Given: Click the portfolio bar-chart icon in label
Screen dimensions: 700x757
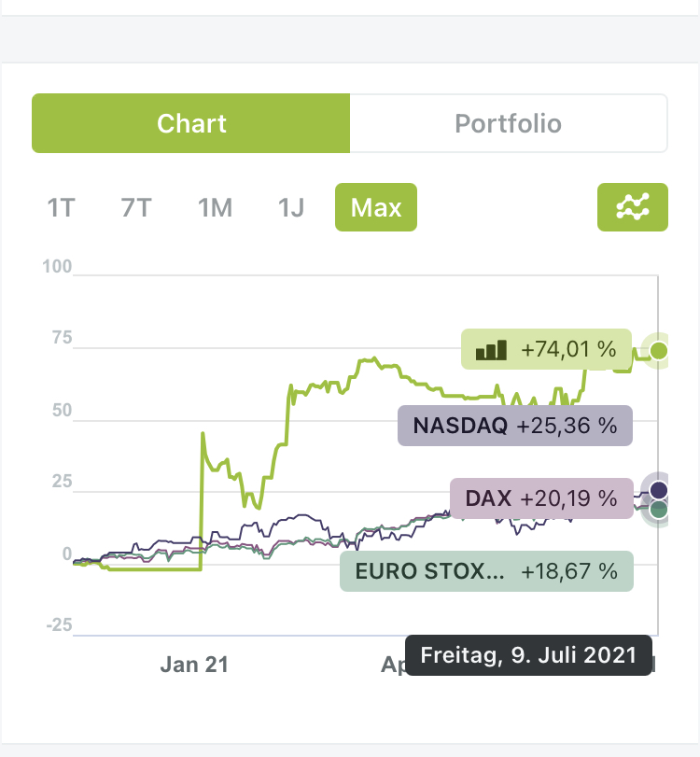Looking at the screenshot, I should click(491, 350).
